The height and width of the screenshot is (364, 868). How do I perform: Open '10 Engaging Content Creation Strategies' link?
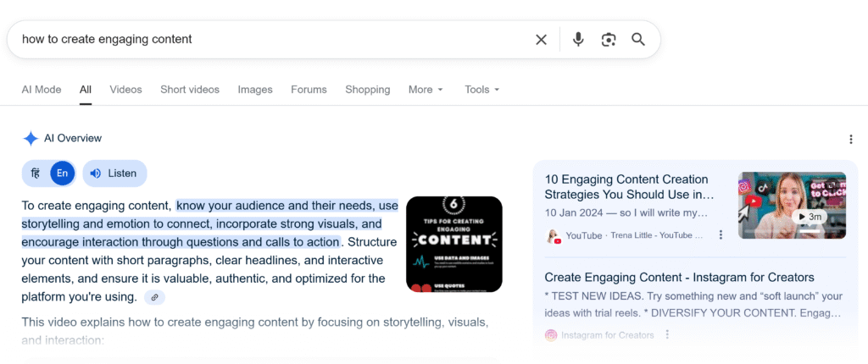626,187
